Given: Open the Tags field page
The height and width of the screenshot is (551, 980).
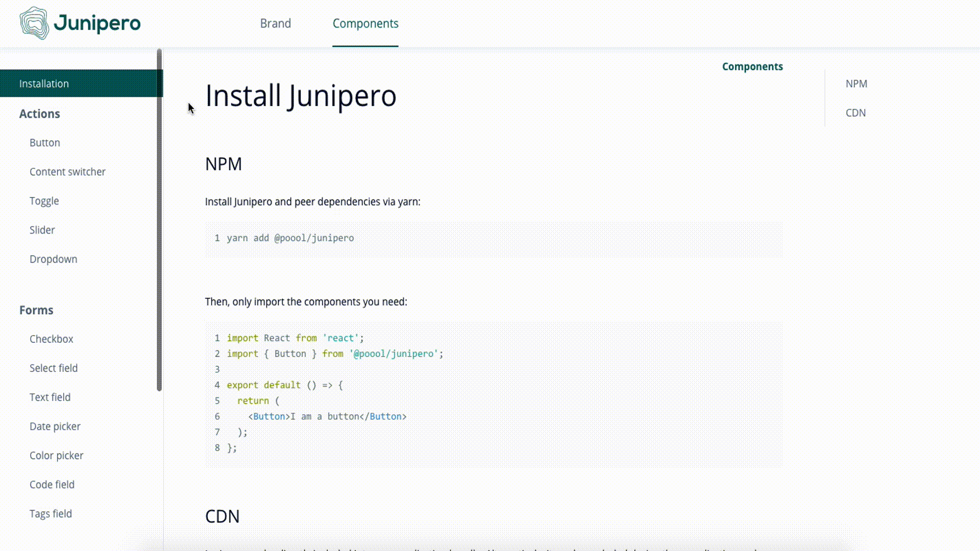Looking at the screenshot, I should [x=51, y=514].
